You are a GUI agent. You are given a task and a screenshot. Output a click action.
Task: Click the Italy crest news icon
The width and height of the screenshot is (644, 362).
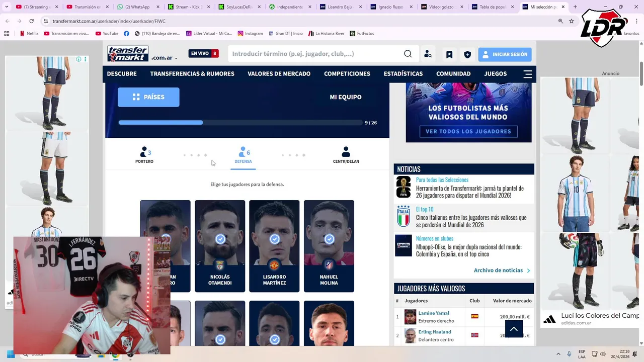(404, 216)
